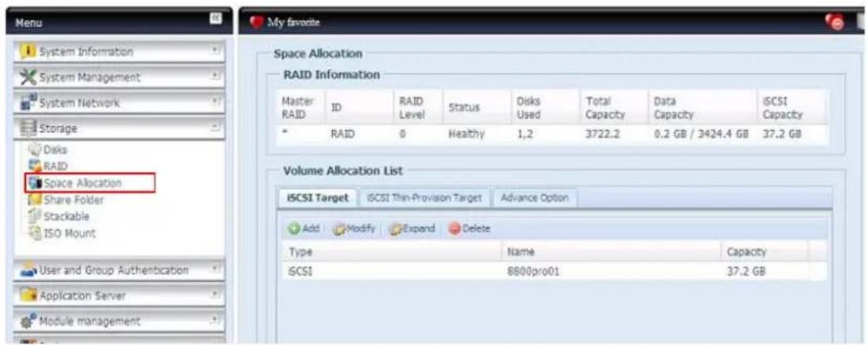The image size is (868, 345).
Task: Click the My favorite heart icon
Action: [256, 23]
